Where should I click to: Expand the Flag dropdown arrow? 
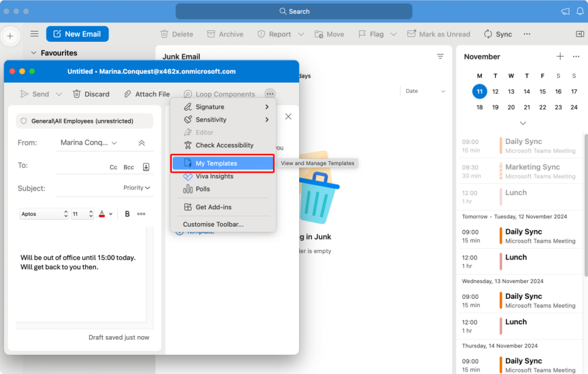(393, 34)
